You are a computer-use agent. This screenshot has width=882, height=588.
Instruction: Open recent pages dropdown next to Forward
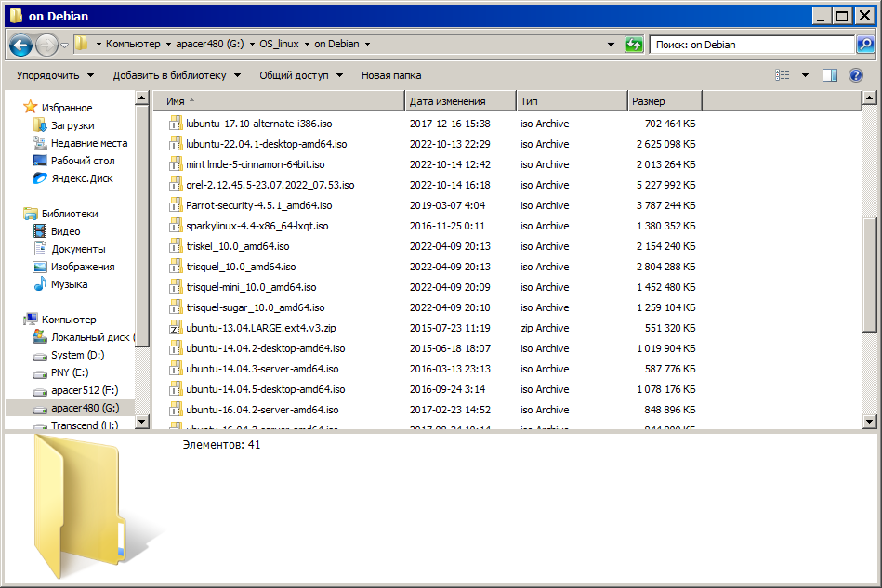(65, 45)
